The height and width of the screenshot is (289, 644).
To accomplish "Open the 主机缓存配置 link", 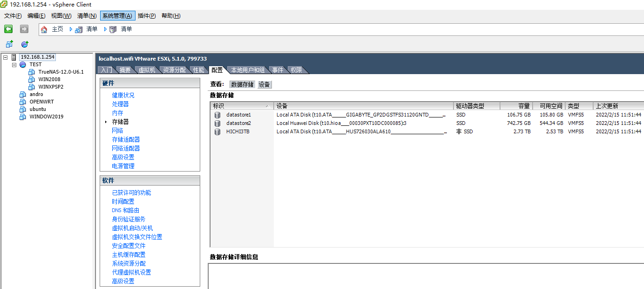I will 129,255.
